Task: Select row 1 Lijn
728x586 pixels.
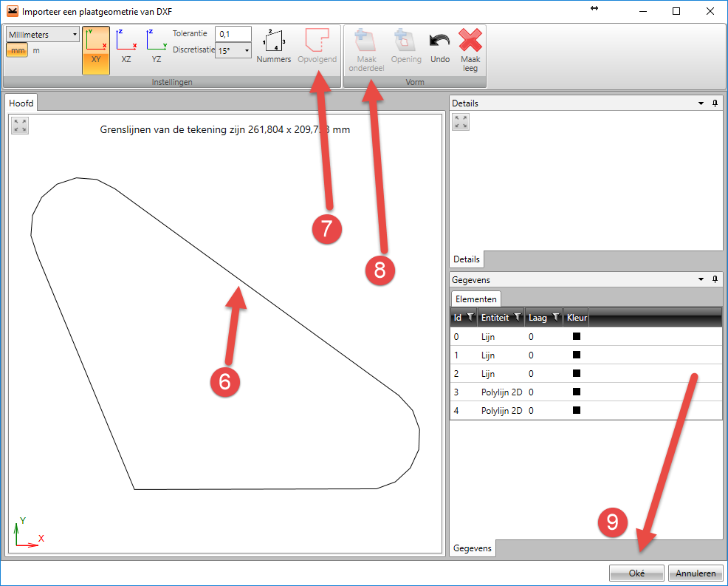Action: pos(586,355)
